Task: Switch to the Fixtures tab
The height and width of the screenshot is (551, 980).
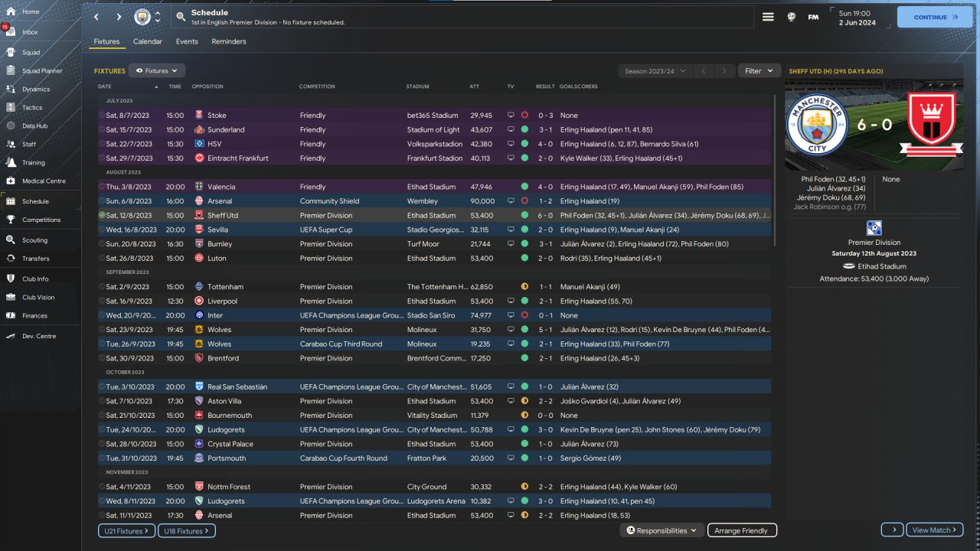Action: 106,41
